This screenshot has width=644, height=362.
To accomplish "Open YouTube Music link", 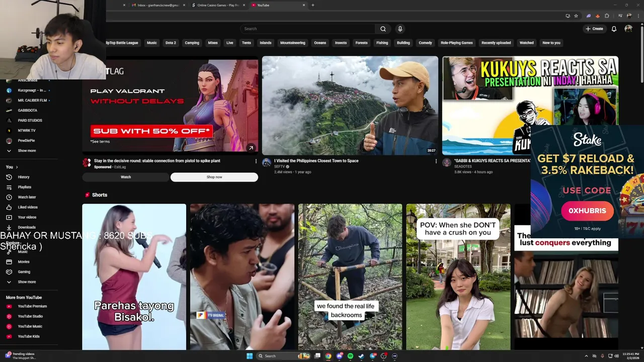I will [30, 326].
